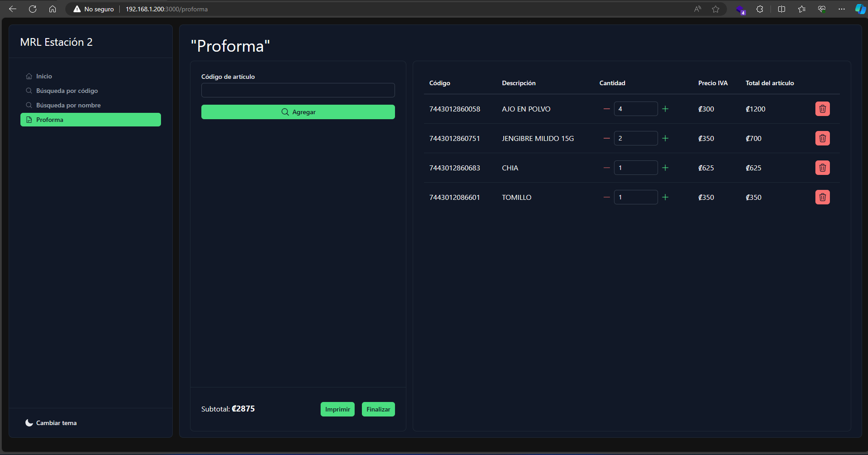Delete the JENGIBRE MILIDO 15G row
This screenshot has width=868, height=455.
point(822,138)
